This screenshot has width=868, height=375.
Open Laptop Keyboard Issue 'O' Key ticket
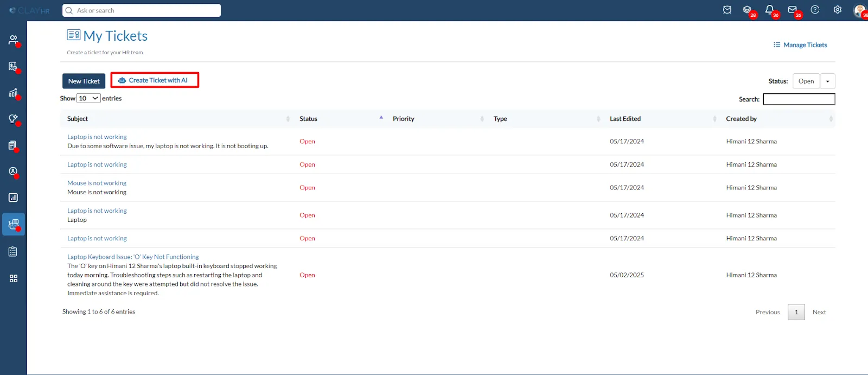(x=133, y=257)
